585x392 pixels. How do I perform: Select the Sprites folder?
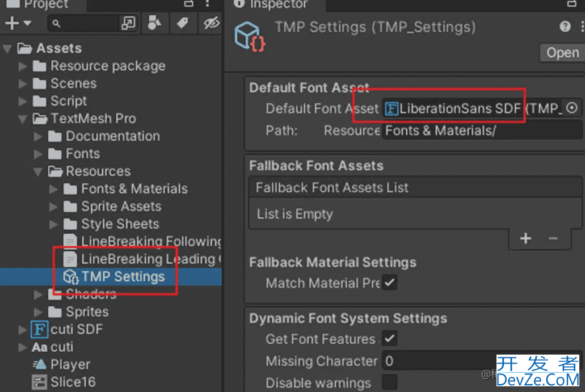(x=78, y=311)
